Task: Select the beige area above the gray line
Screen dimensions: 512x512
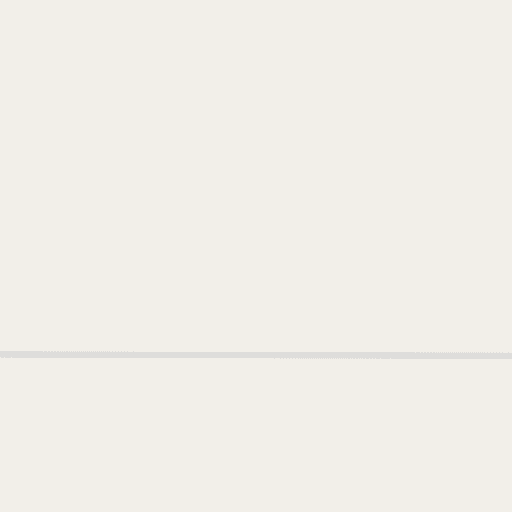Action: tap(256, 175)
